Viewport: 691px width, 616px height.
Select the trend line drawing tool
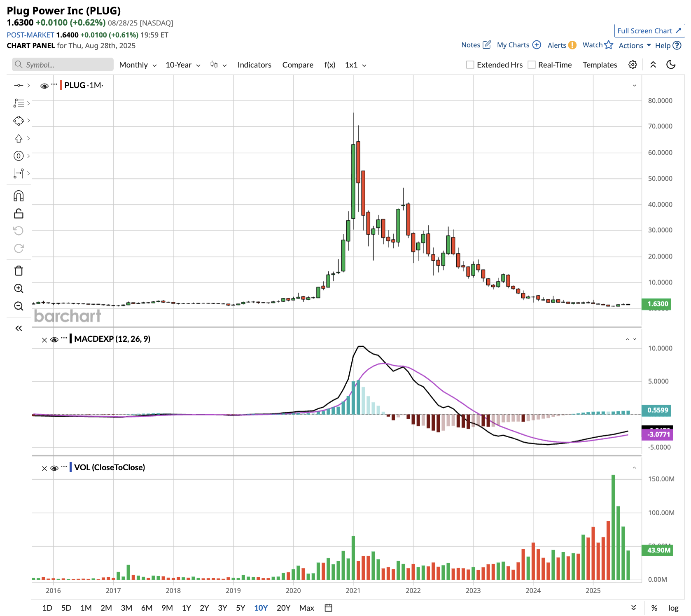point(19,85)
